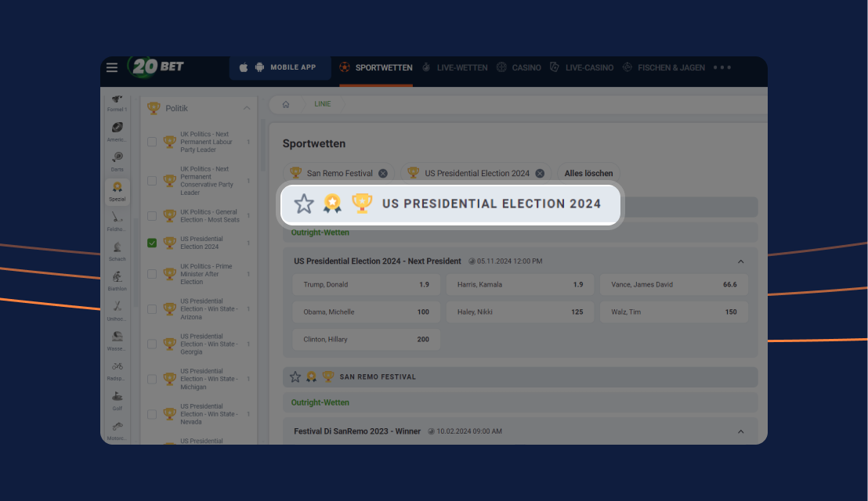868x501 pixels.
Task: Open the Mobile App download button
Action: (280, 67)
